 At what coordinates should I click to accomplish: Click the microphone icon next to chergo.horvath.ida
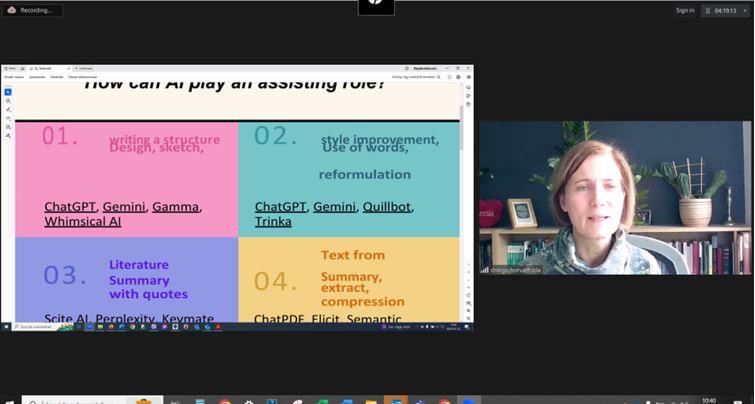point(485,269)
